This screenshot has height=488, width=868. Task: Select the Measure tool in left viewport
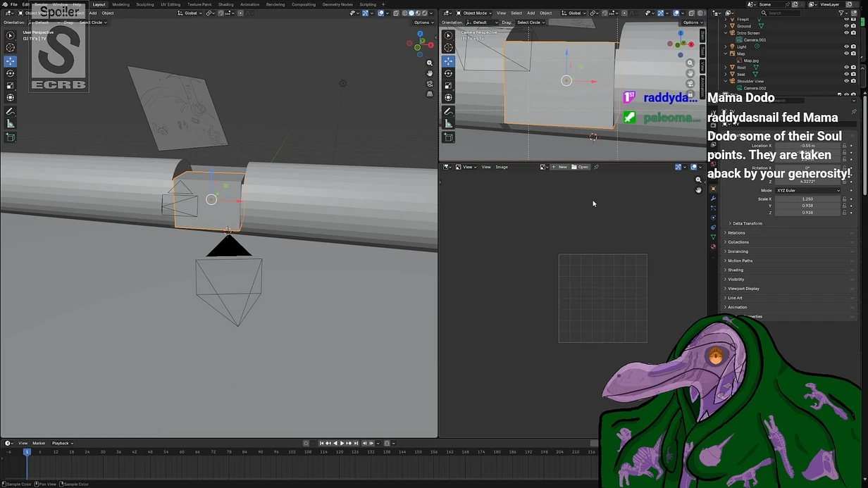pos(11,124)
